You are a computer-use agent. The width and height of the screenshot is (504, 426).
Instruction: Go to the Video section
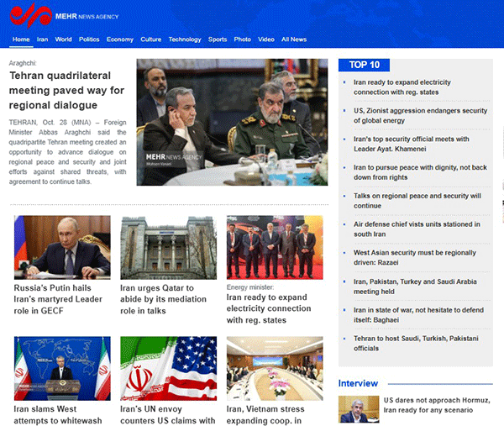point(266,39)
